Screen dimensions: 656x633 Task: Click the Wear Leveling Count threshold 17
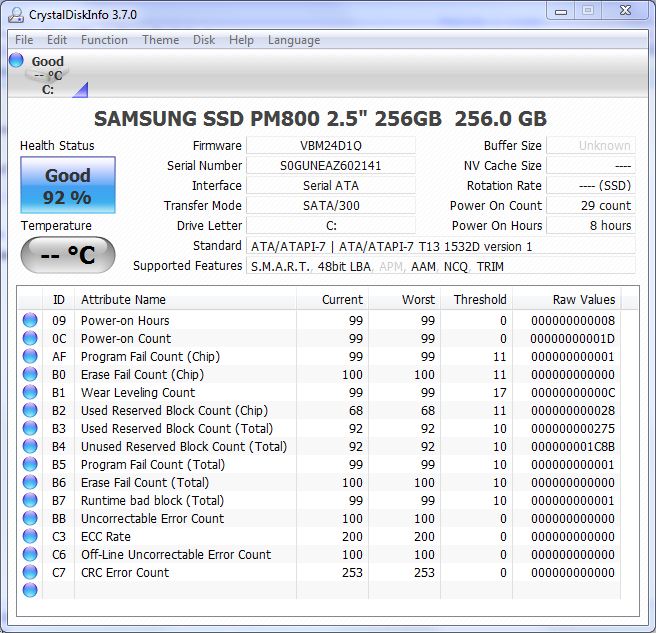click(500, 392)
